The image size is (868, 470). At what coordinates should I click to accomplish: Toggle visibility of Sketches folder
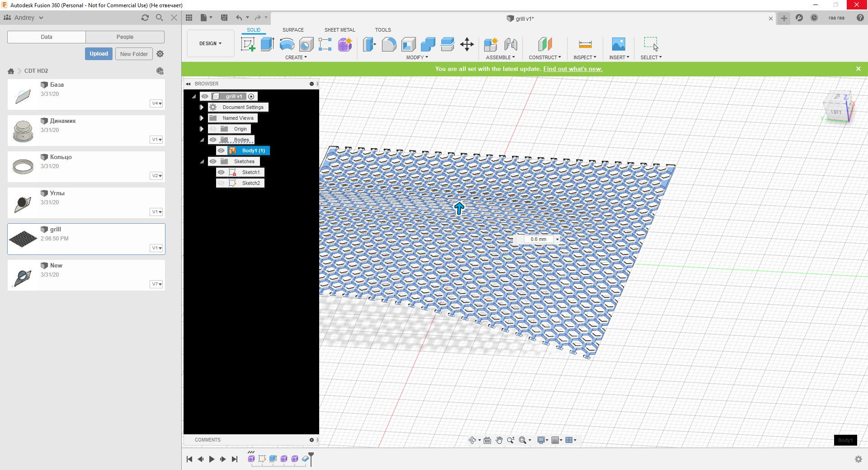pos(213,161)
